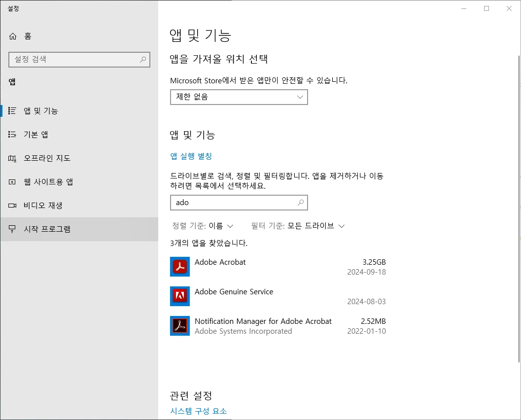This screenshot has width=521, height=420.
Task: Open 오프라인 지도 settings
Action: [x=79, y=158]
